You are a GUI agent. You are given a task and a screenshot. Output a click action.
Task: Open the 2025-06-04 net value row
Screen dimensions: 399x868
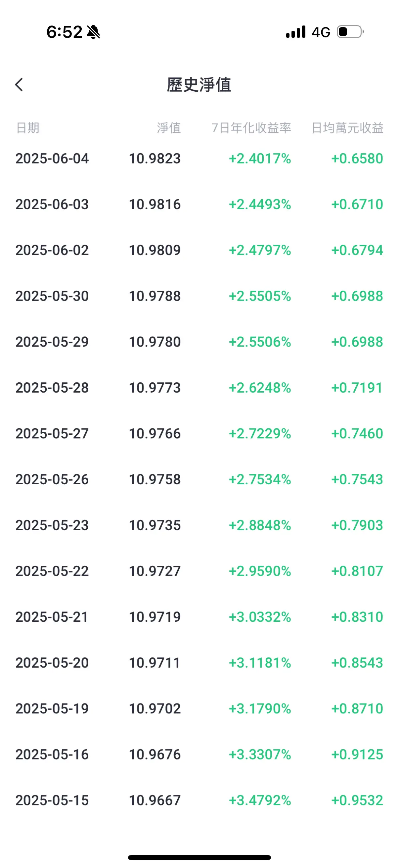pyautogui.click(x=199, y=158)
